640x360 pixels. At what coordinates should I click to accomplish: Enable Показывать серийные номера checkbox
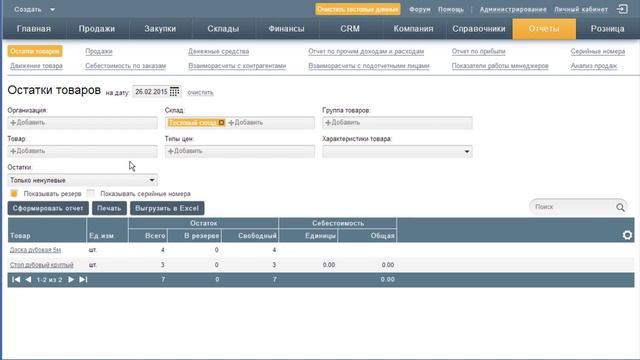tap(91, 193)
